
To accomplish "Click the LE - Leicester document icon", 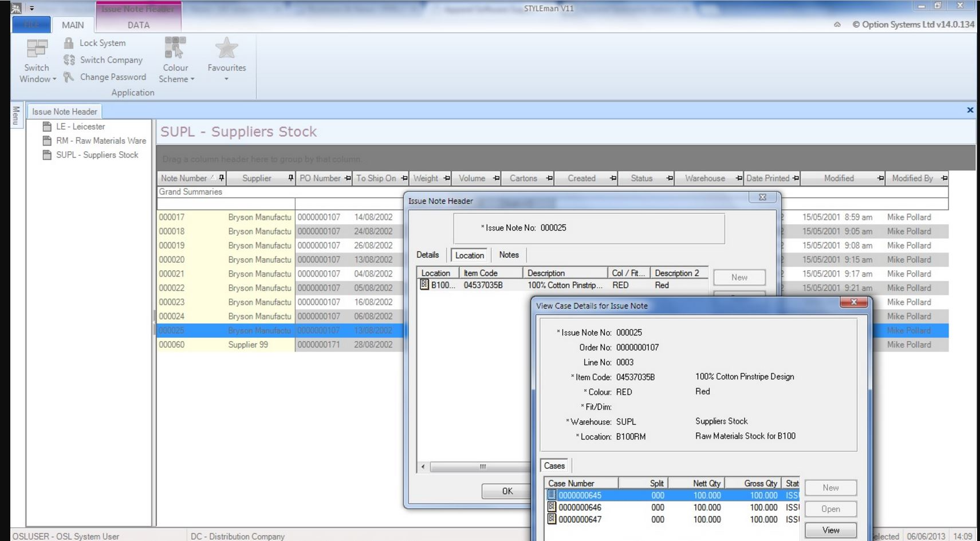I will pos(48,127).
